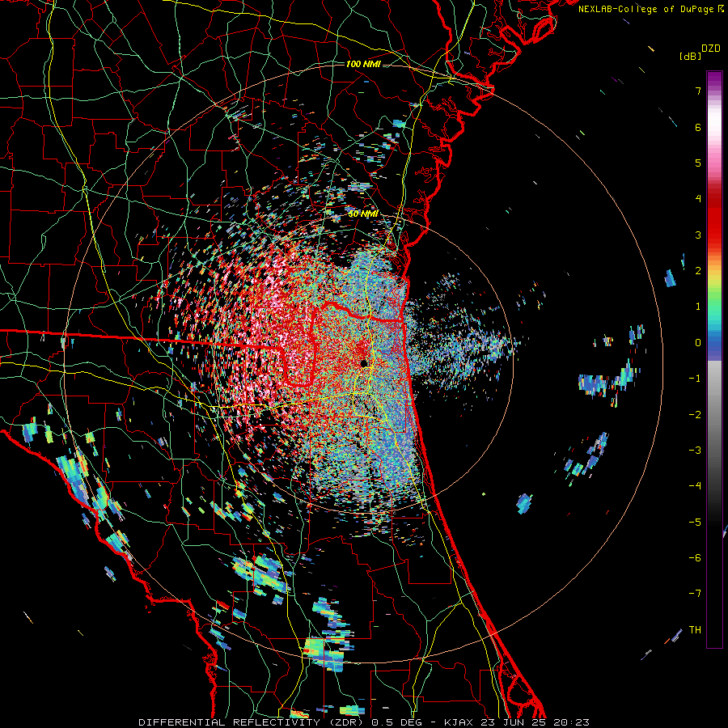
Task: Click the NEXLAB-College of DuPage credit text
Action: click(645, 9)
